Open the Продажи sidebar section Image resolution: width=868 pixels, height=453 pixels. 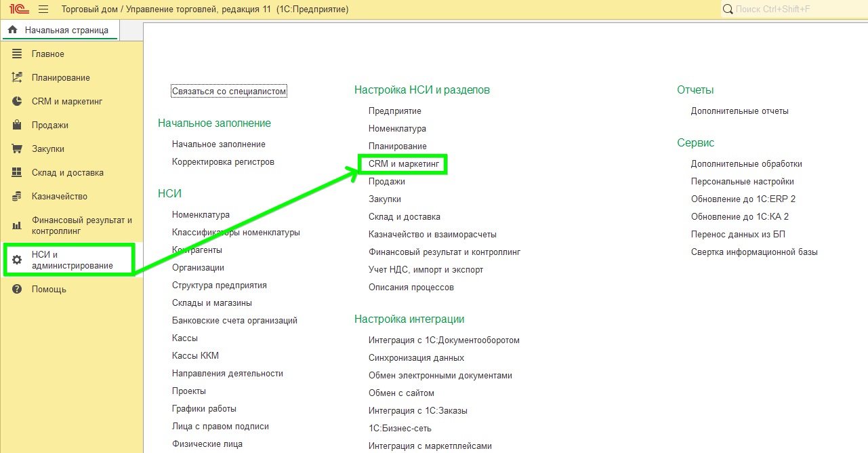[50, 125]
